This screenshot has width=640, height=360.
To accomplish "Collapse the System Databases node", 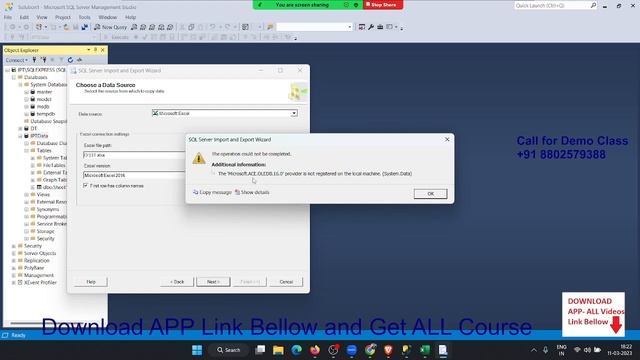I will pyautogui.click(x=20, y=84).
